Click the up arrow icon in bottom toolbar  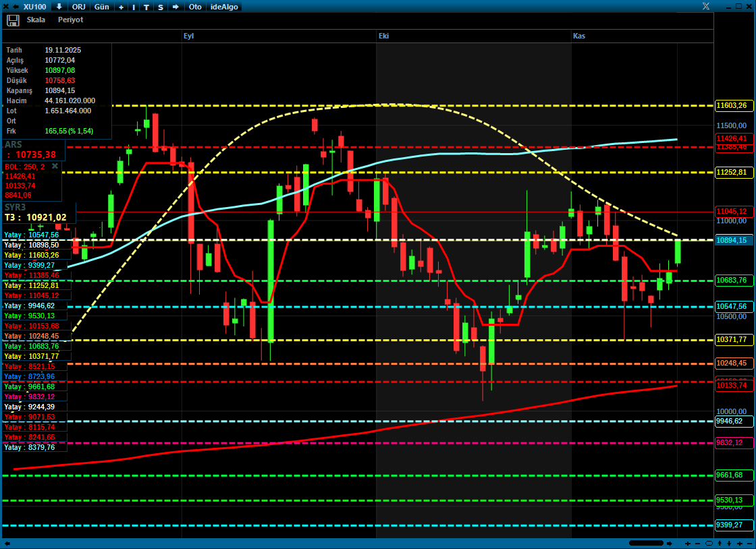720,544
